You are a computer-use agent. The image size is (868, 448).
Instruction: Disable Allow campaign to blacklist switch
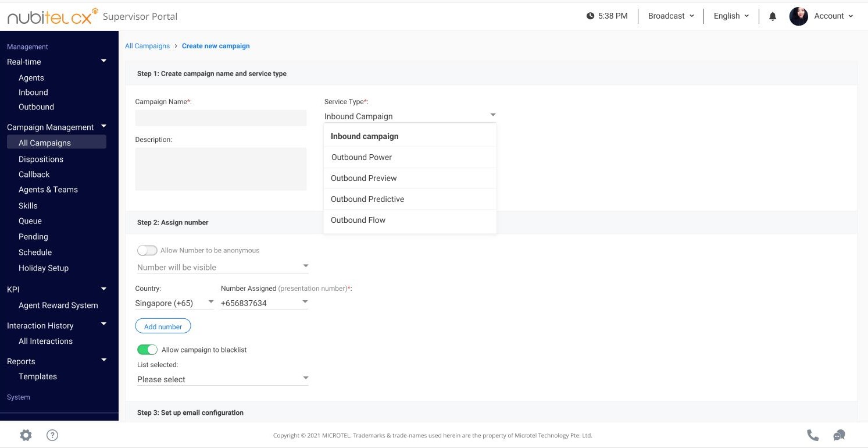[x=147, y=350]
